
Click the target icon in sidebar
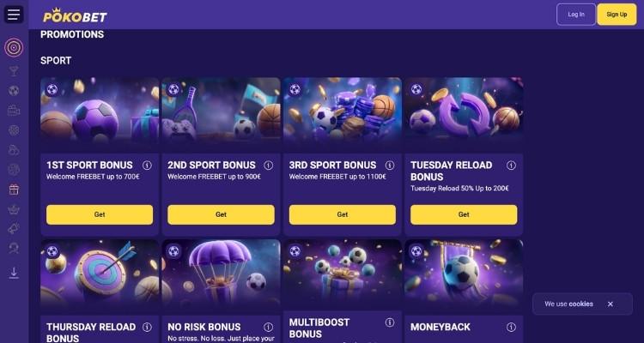coord(14,48)
